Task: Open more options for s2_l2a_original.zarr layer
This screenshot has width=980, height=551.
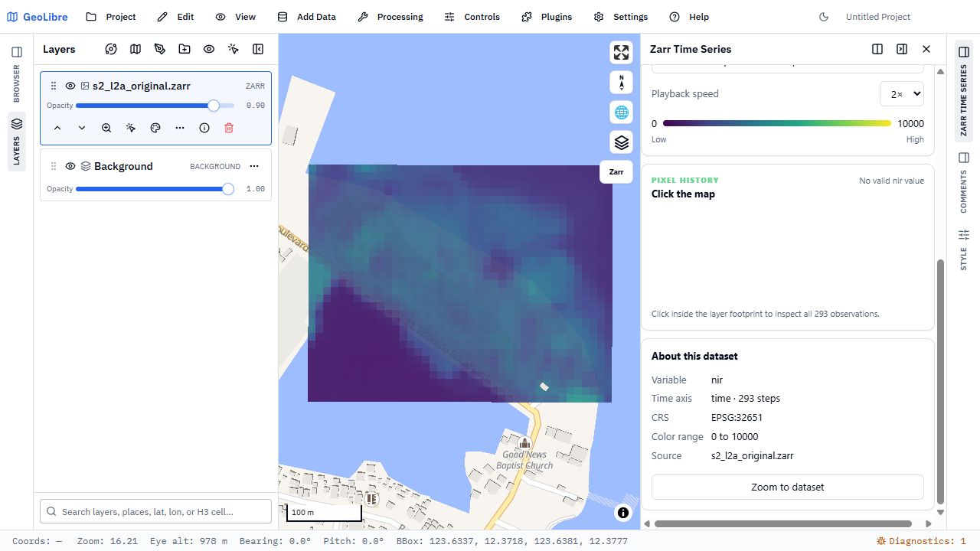Action: tap(180, 128)
